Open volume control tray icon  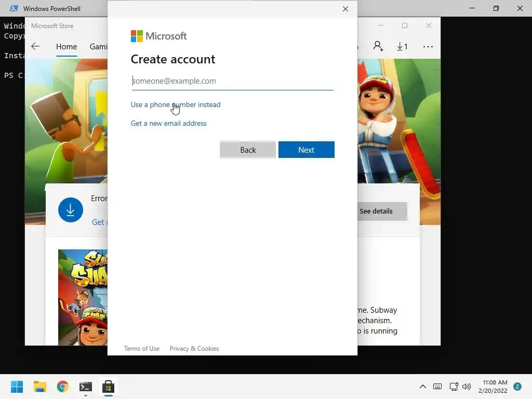(x=467, y=387)
